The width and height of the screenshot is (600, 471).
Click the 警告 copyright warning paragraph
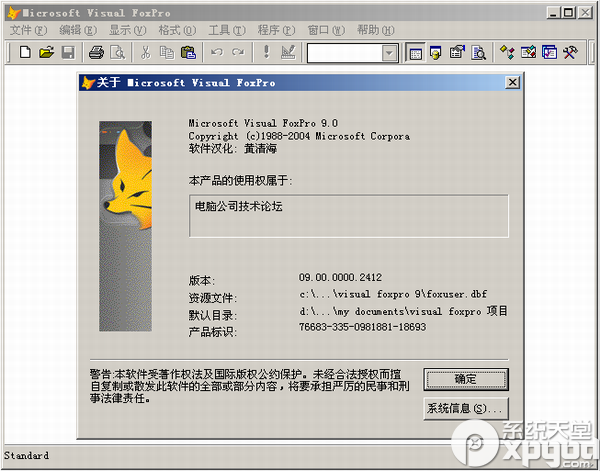[x=249, y=386]
